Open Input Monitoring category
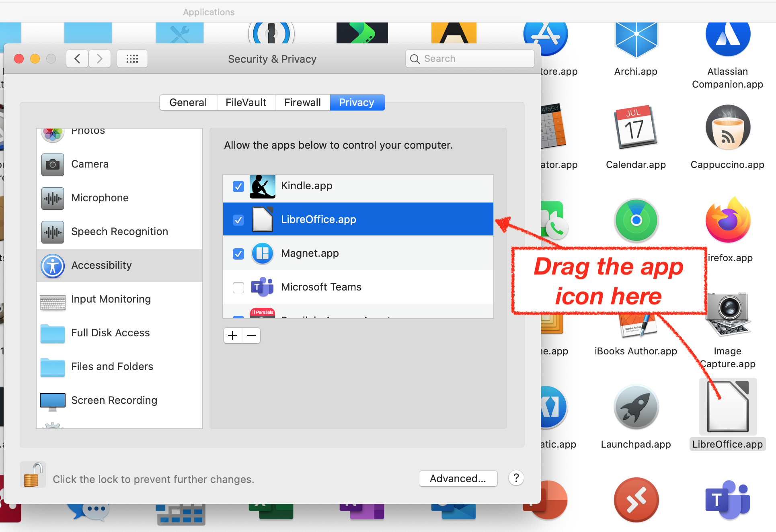Screen dimensions: 776x532 pyautogui.click(x=111, y=299)
